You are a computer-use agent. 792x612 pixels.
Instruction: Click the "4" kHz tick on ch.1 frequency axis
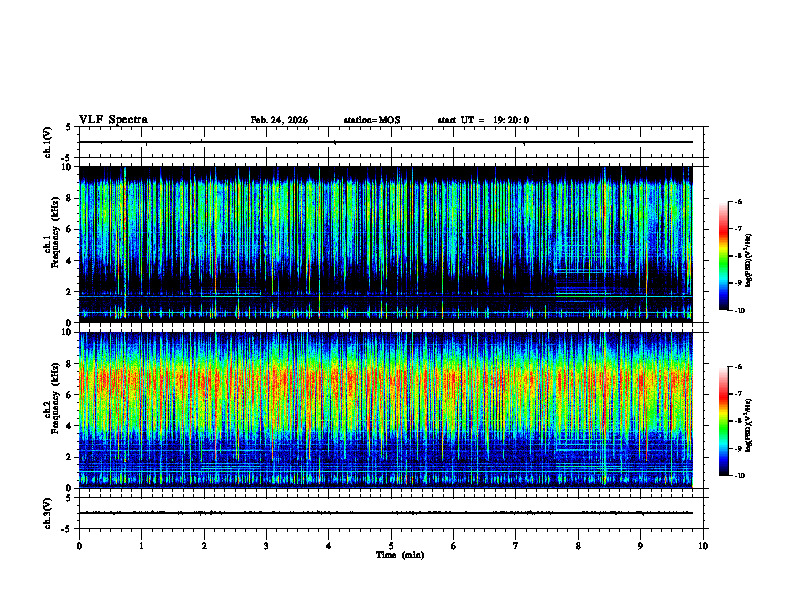(70, 261)
